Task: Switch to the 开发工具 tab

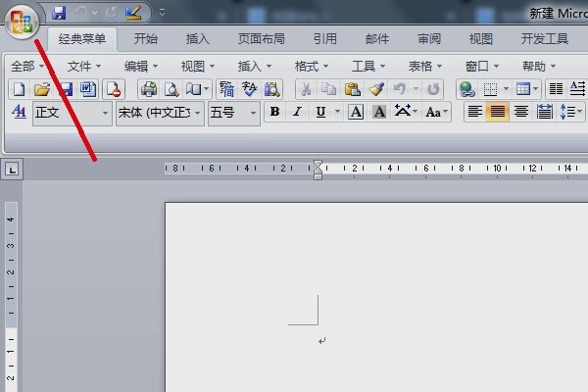Action: (x=545, y=39)
